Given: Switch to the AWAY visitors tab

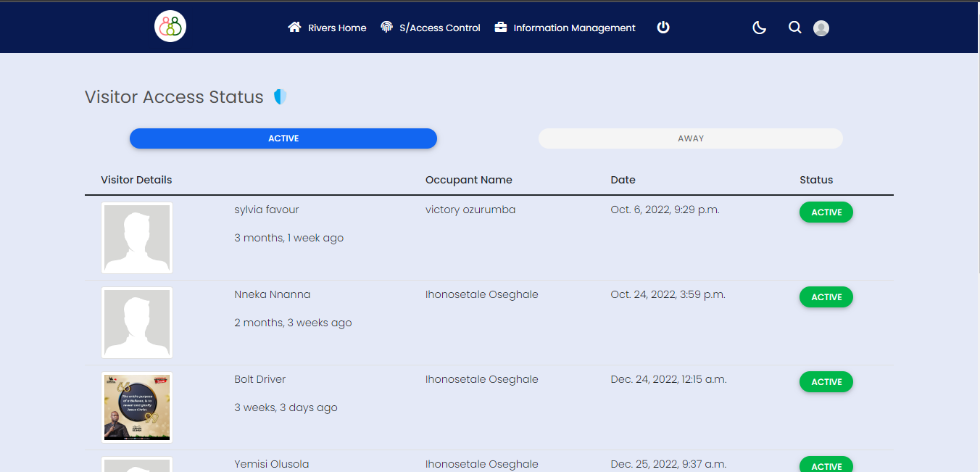Looking at the screenshot, I should pyautogui.click(x=690, y=138).
